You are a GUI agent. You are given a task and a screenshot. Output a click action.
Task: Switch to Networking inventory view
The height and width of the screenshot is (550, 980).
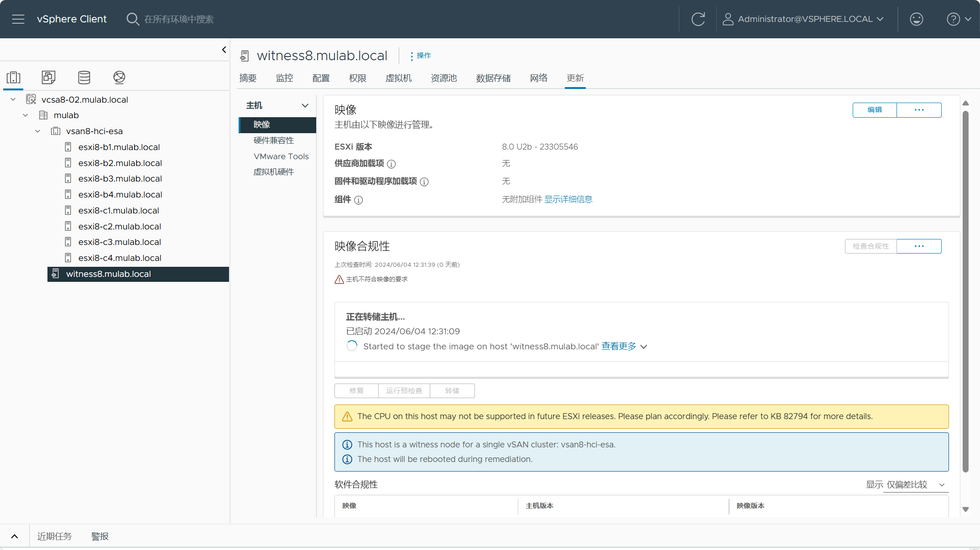119,78
